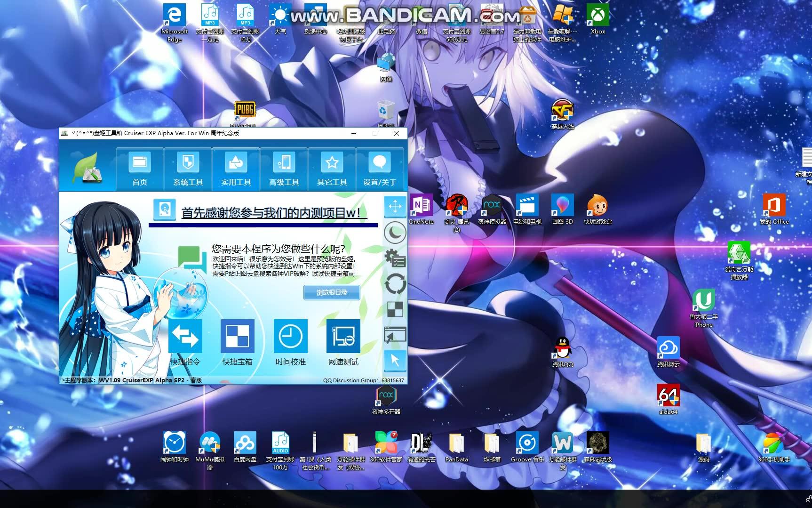The width and height of the screenshot is (812, 508).
Task: Select the 支付宝到账一万元 MP3 file
Action: click(210, 23)
